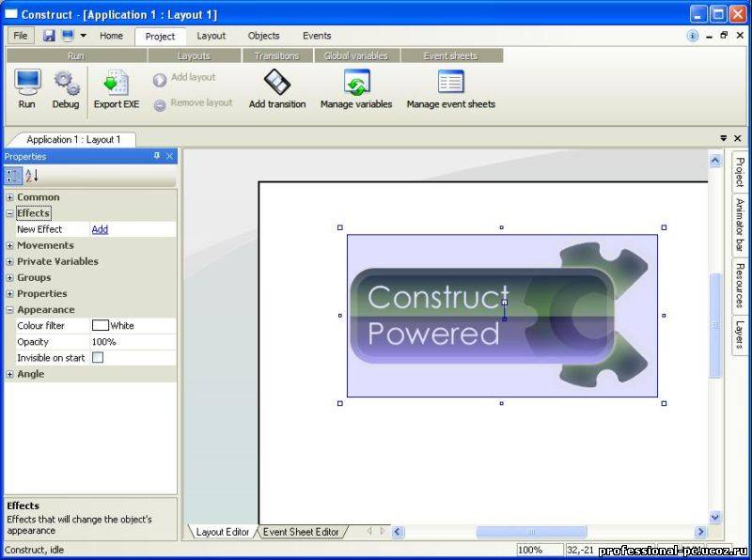Expand the Private Variables group
The height and width of the screenshot is (560, 752).
(9, 262)
